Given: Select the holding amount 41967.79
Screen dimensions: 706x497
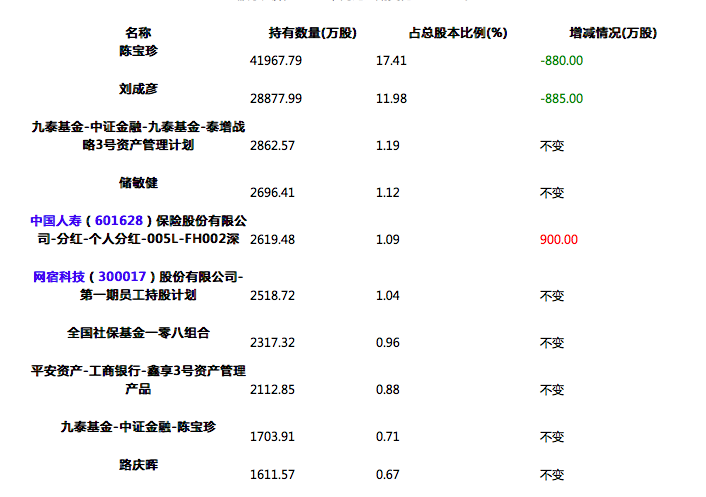Looking at the screenshot, I should 275,61.
